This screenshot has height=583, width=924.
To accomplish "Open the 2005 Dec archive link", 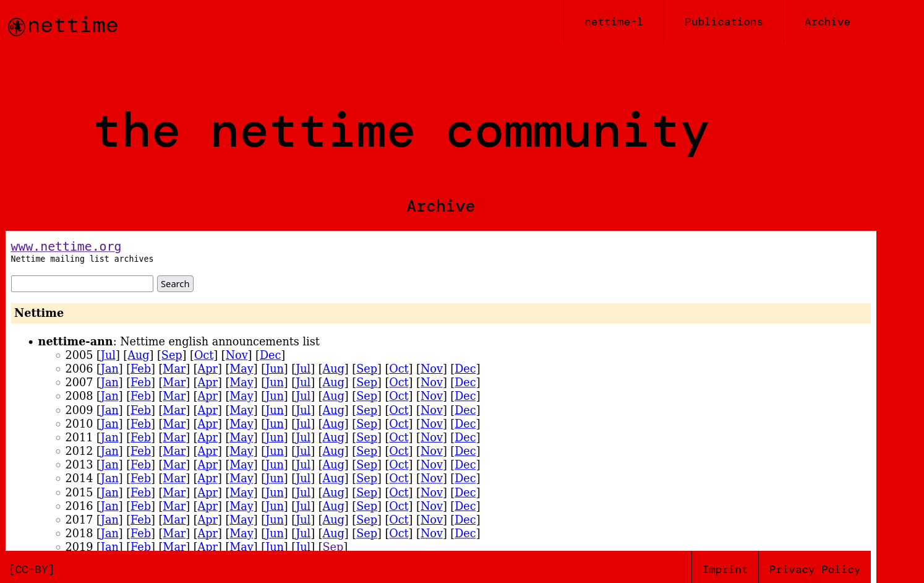I will (270, 355).
